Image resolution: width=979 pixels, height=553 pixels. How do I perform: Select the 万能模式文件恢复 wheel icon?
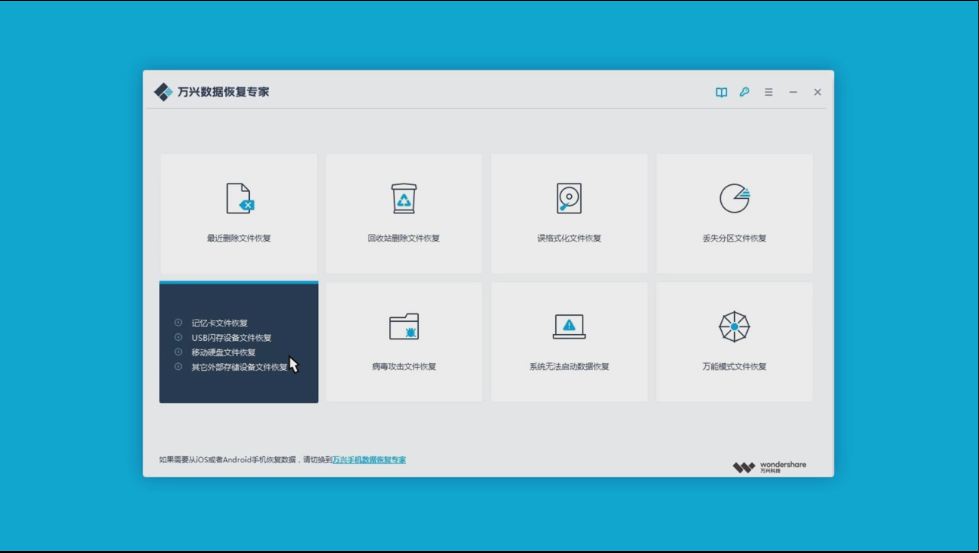pos(734,326)
